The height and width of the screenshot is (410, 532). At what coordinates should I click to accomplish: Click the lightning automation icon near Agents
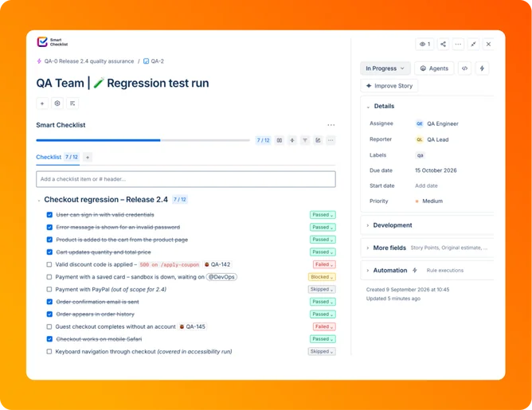point(482,68)
